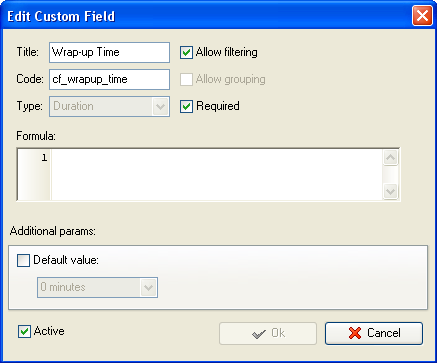
Task: Enable the Default value checkbox
Action: pyautogui.click(x=23, y=260)
